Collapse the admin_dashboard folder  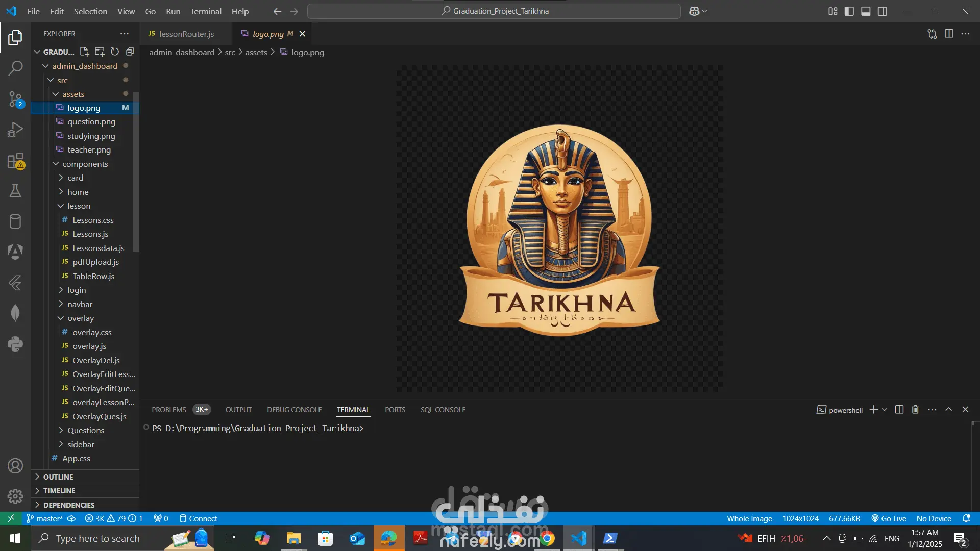click(x=85, y=66)
